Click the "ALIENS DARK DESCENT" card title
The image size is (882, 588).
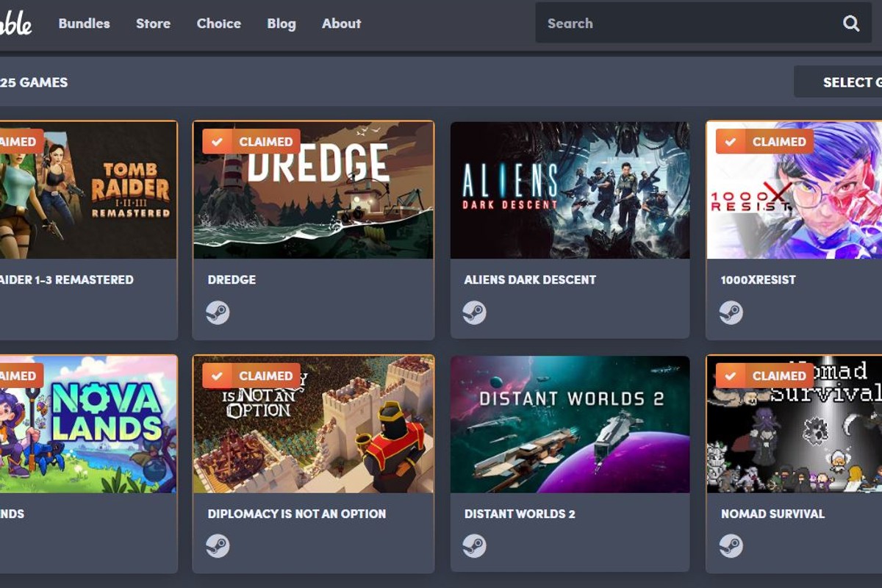(x=530, y=280)
